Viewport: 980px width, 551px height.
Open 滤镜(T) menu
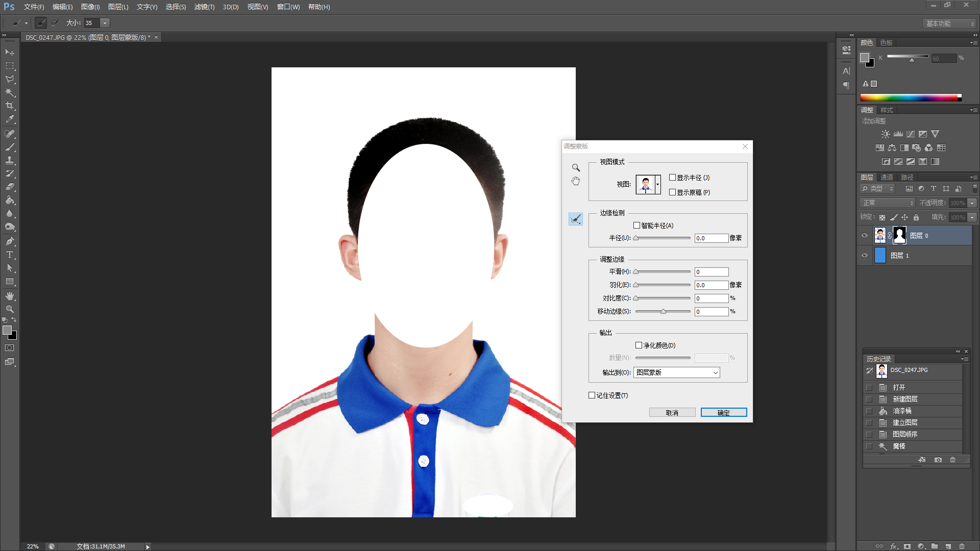point(204,7)
